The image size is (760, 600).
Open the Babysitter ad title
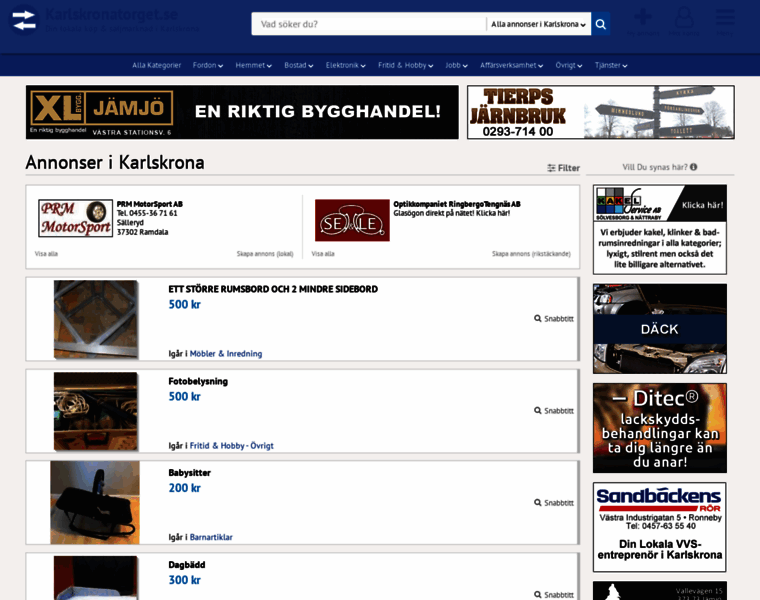pos(190,473)
